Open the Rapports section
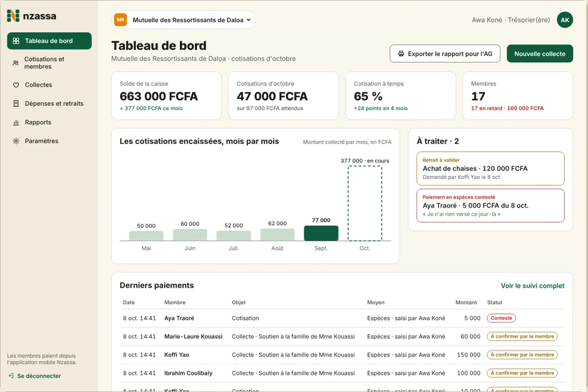588x392 pixels. tap(49, 122)
